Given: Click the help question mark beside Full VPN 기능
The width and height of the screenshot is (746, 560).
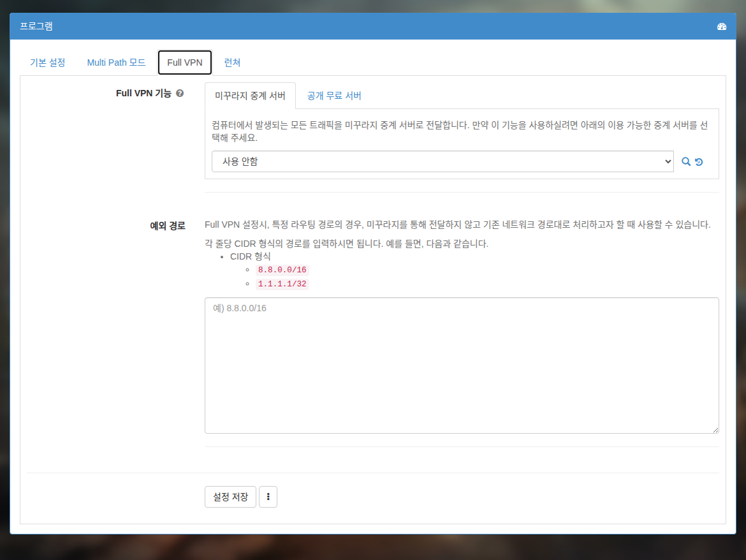Looking at the screenshot, I should click(x=180, y=93).
